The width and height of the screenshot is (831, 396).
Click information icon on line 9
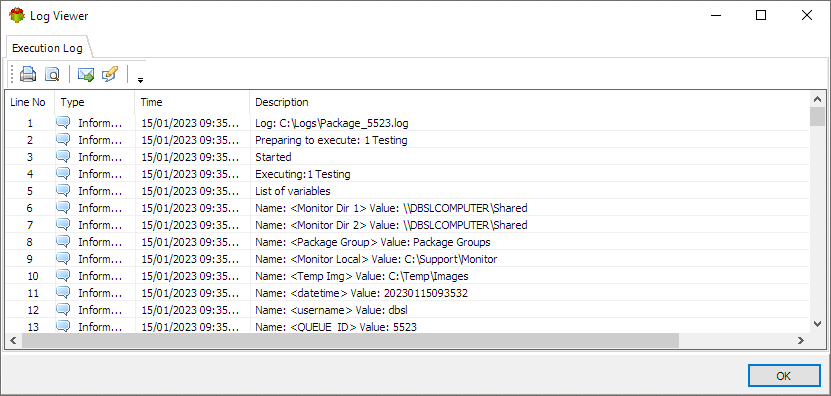(x=63, y=259)
